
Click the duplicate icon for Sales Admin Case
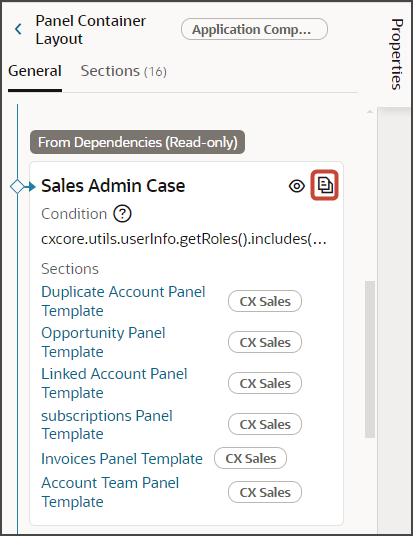click(x=325, y=185)
